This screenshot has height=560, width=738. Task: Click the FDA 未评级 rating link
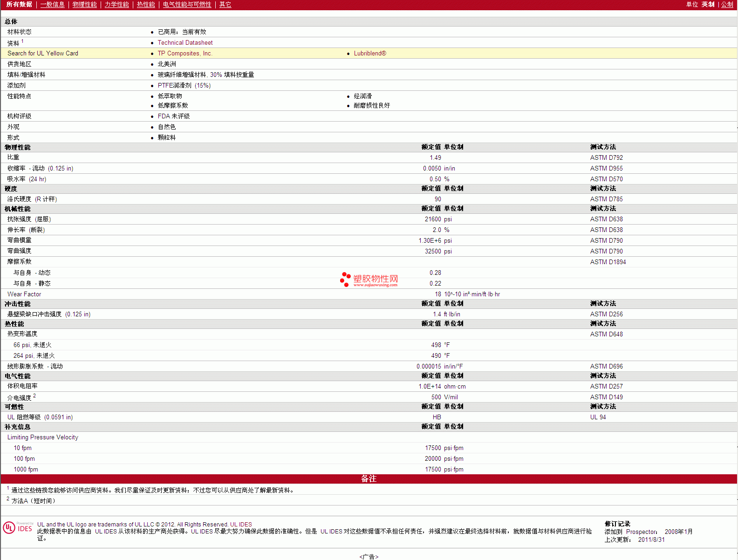[x=173, y=116]
